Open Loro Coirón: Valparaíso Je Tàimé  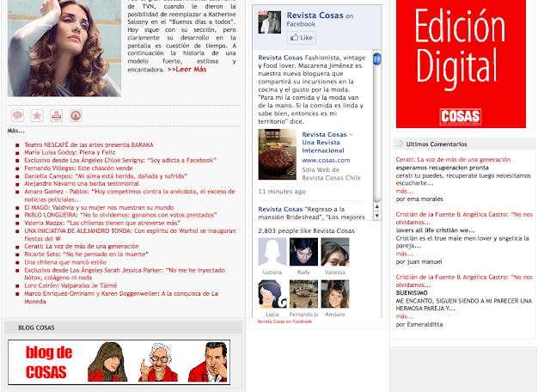(x=70, y=285)
